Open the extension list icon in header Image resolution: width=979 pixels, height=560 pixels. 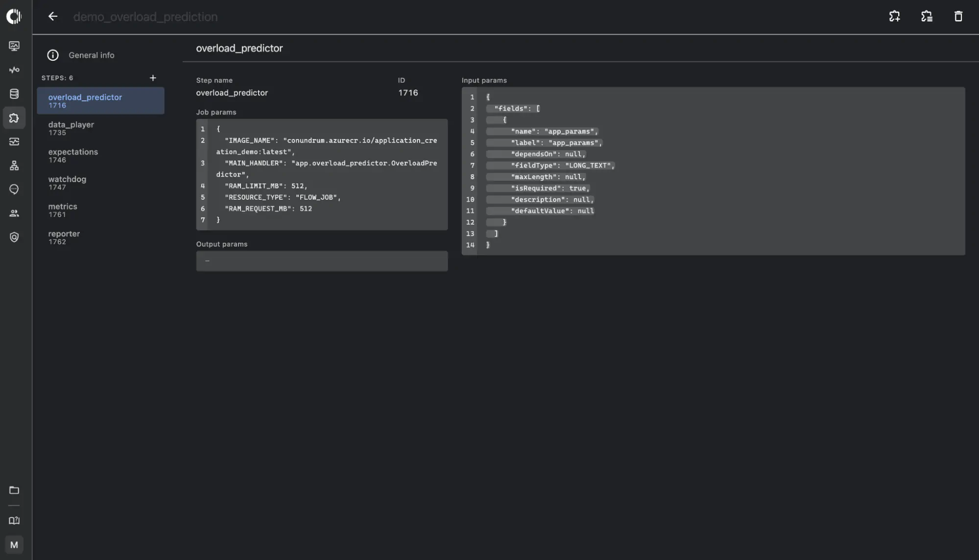(x=926, y=16)
